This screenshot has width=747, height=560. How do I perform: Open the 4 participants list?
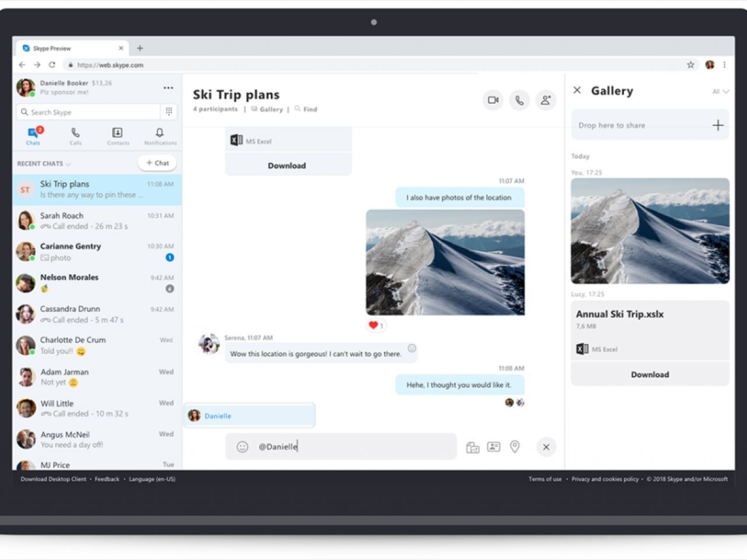click(x=215, y=109)
